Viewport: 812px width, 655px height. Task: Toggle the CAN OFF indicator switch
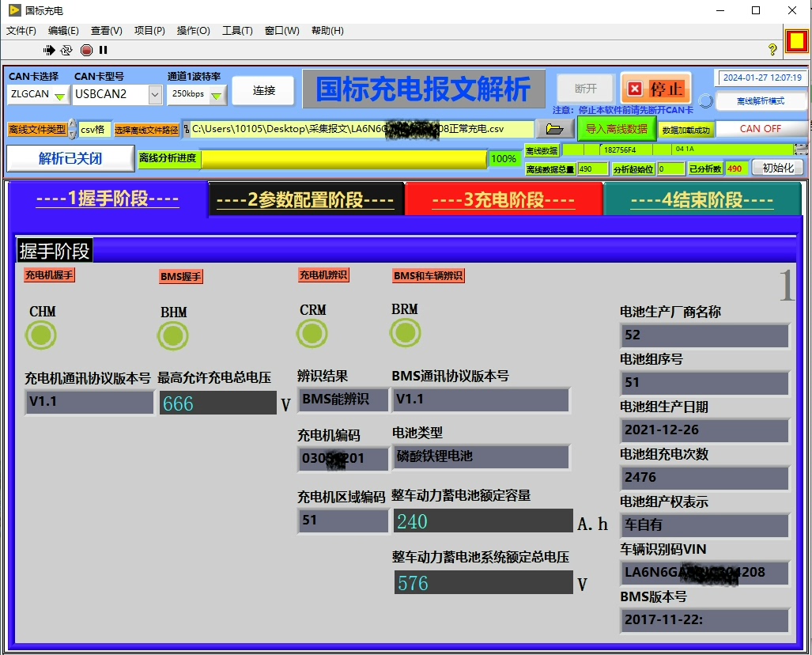[761, 129]
